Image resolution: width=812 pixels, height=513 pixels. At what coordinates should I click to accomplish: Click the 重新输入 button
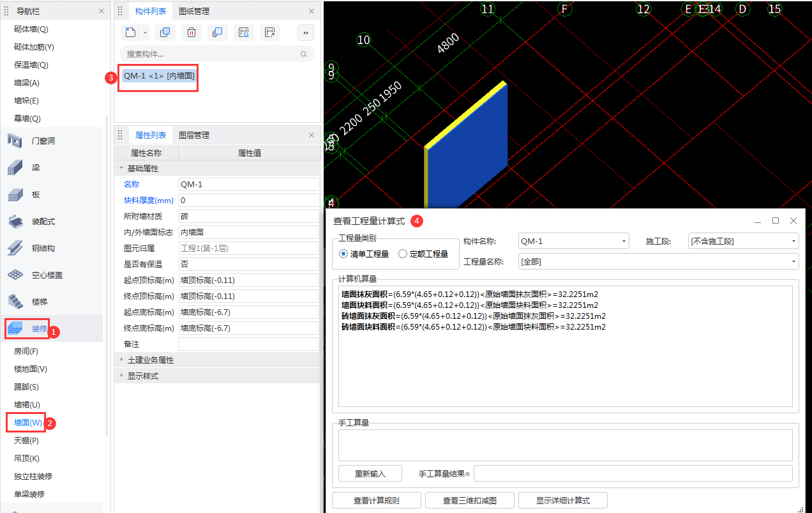pyautogui.click(x=370, y=473)
